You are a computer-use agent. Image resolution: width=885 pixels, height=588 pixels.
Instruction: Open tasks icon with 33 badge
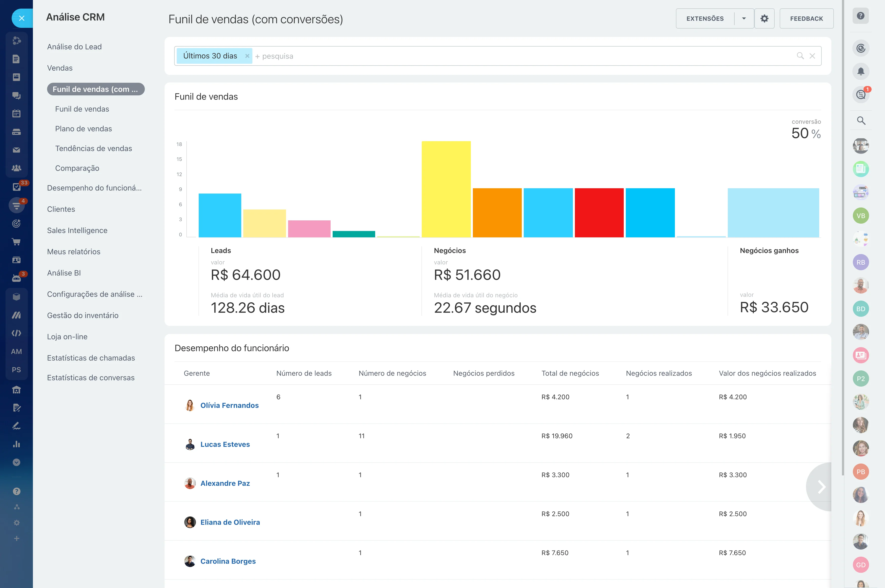pyautogui.click(x=16, y=187)
